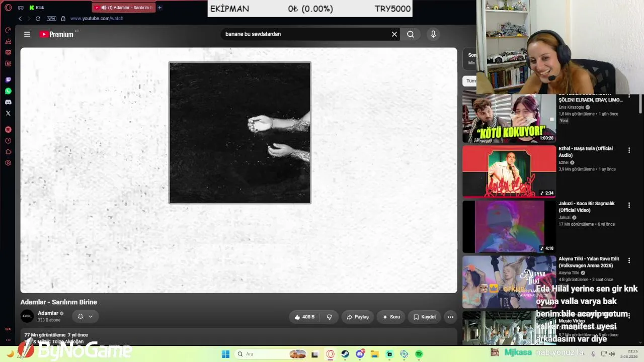Viewport: 644px width, 362px height.
Task: Select the Adamlar - Sarılırım Birine tab
Action: (124, 8)
